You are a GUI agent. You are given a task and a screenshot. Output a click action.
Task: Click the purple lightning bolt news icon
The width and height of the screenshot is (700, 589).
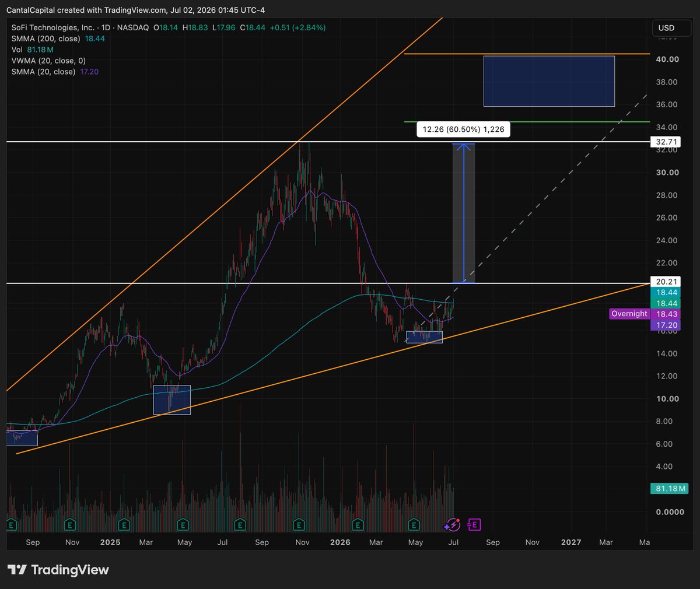(x=453, y=525)
